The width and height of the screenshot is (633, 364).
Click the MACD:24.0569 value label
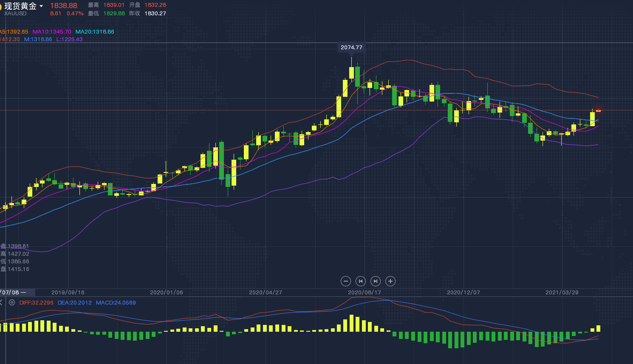[x=116, y=303]
